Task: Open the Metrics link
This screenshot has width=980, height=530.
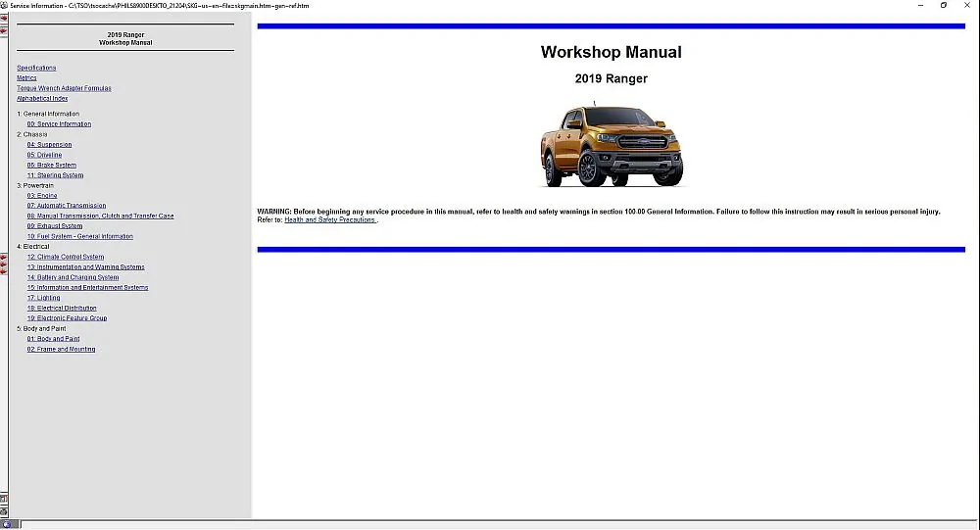Action: pos(26,78)
